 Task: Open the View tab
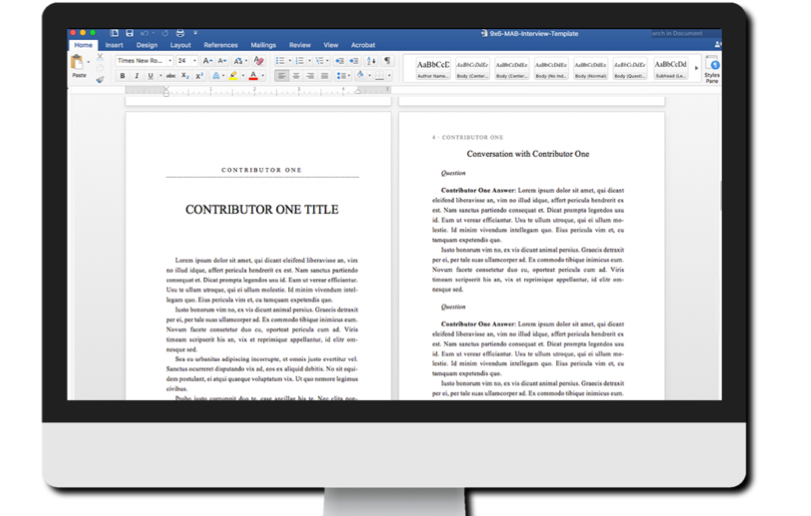click(331, 45)
